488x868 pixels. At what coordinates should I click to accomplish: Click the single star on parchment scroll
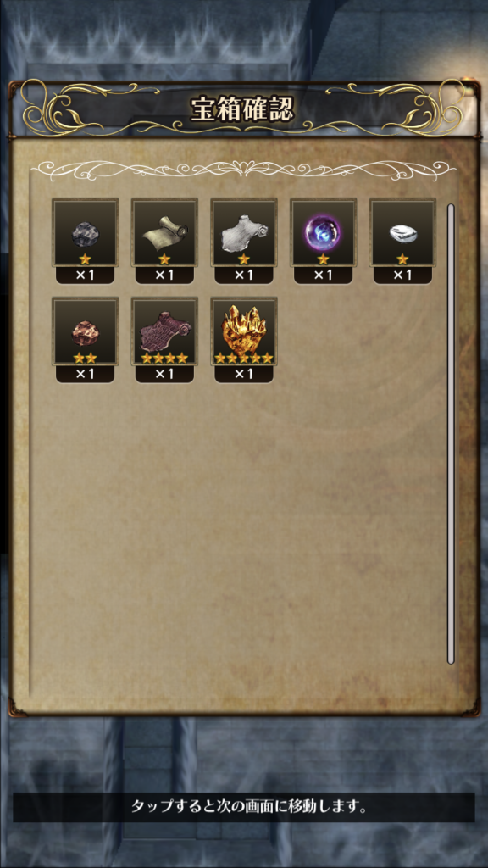[164, 259]
